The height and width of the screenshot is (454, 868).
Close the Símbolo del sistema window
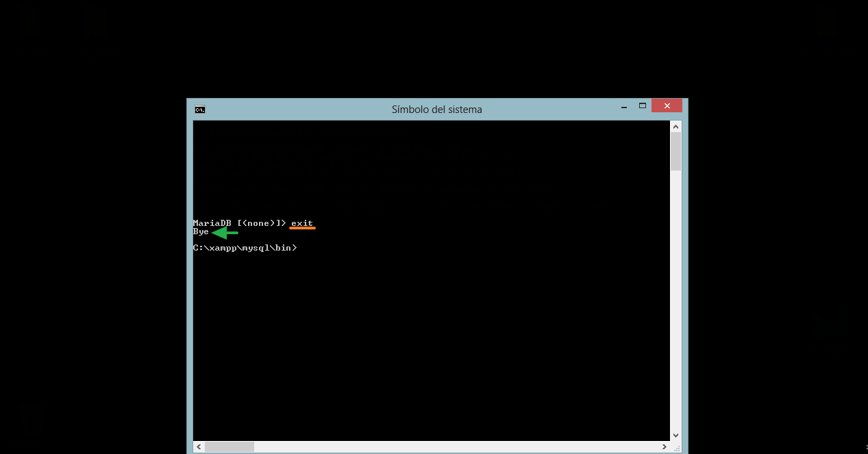pos(666,105)
